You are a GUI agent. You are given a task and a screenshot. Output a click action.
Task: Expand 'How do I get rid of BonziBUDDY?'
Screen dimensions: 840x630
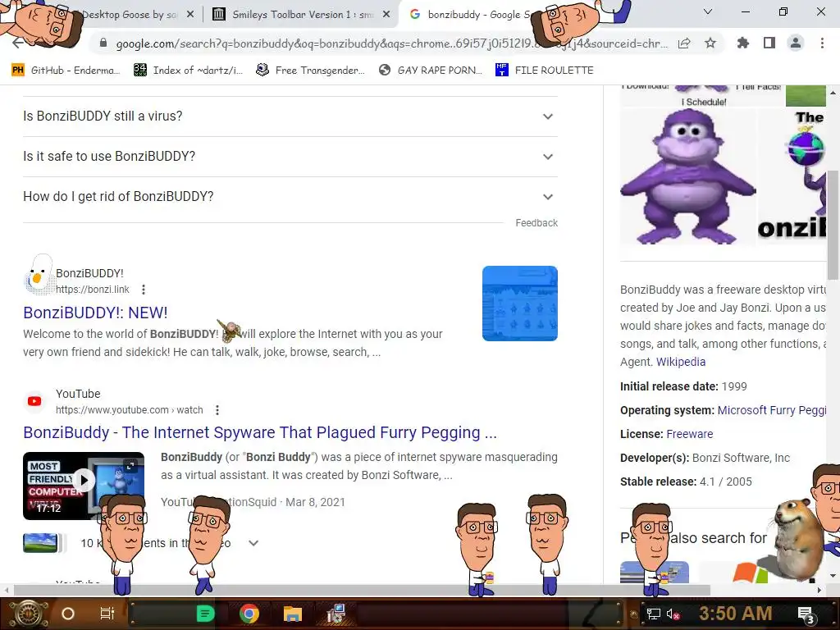[290, 197]
